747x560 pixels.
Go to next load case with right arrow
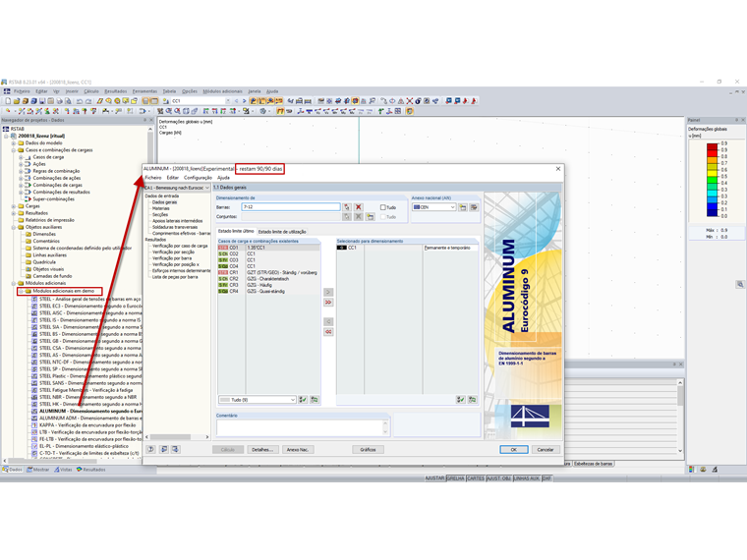tap(244, 101)
